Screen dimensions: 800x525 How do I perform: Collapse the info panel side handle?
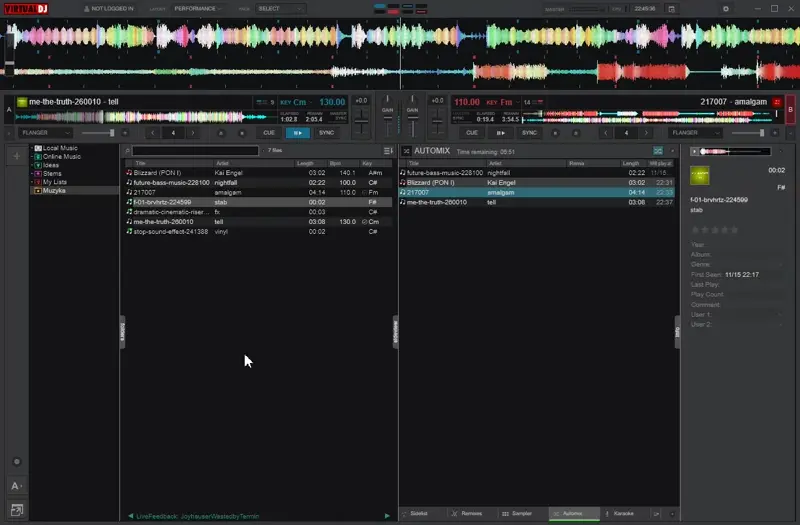[678, 332]
